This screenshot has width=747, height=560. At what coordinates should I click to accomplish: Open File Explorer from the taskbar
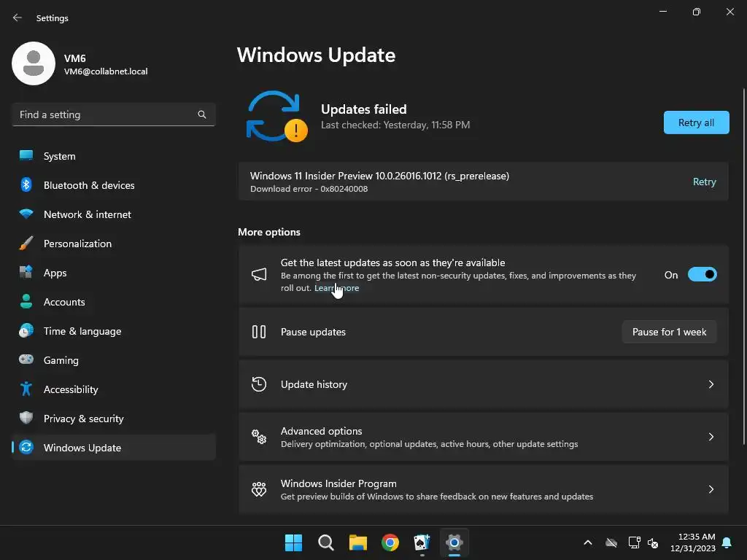(x=357, y=542)
